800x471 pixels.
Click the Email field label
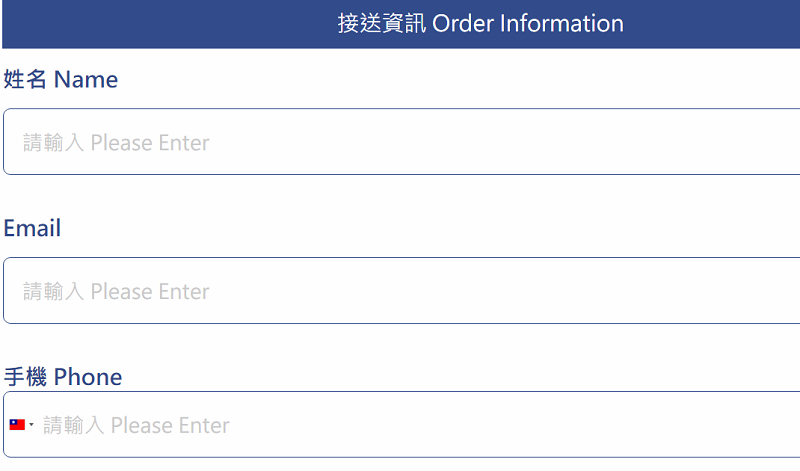32,229
